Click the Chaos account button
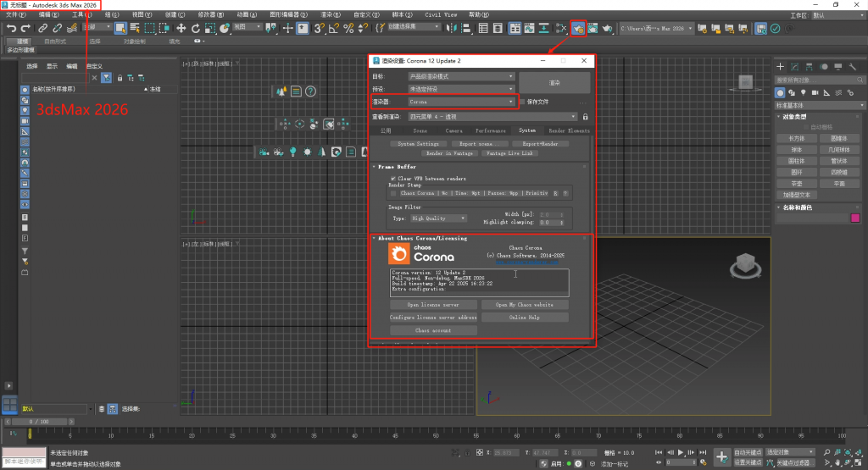Viewport: 868px width, 470px height. click(x=433, y=330)
